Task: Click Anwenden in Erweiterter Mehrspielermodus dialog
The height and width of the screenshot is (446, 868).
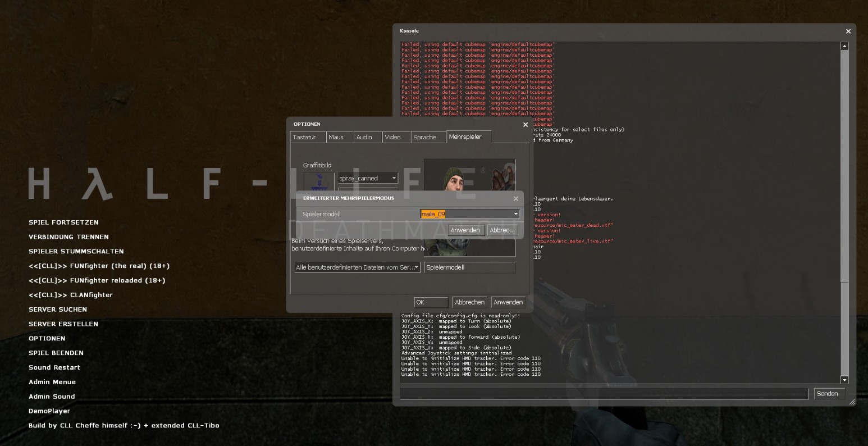Action: (x=465, y=230)
